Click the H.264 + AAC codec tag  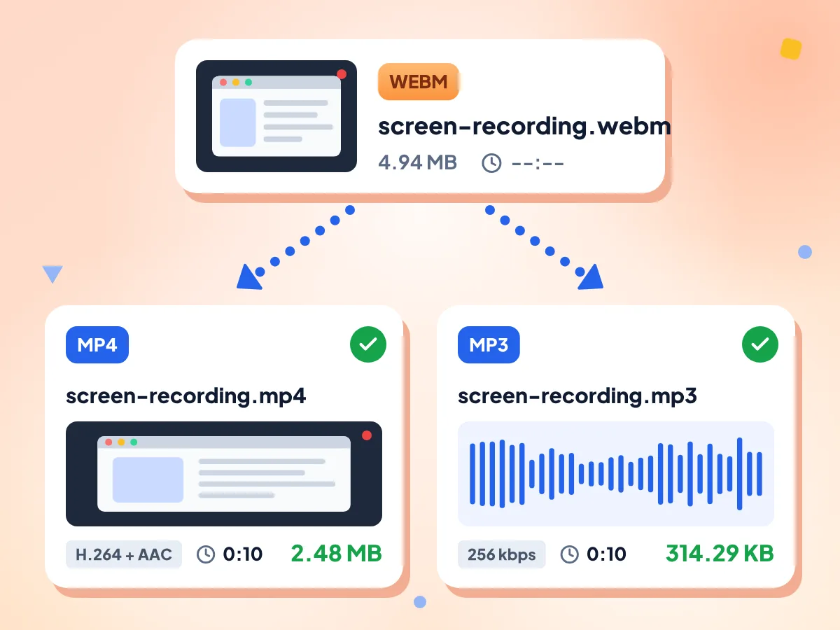124,554
